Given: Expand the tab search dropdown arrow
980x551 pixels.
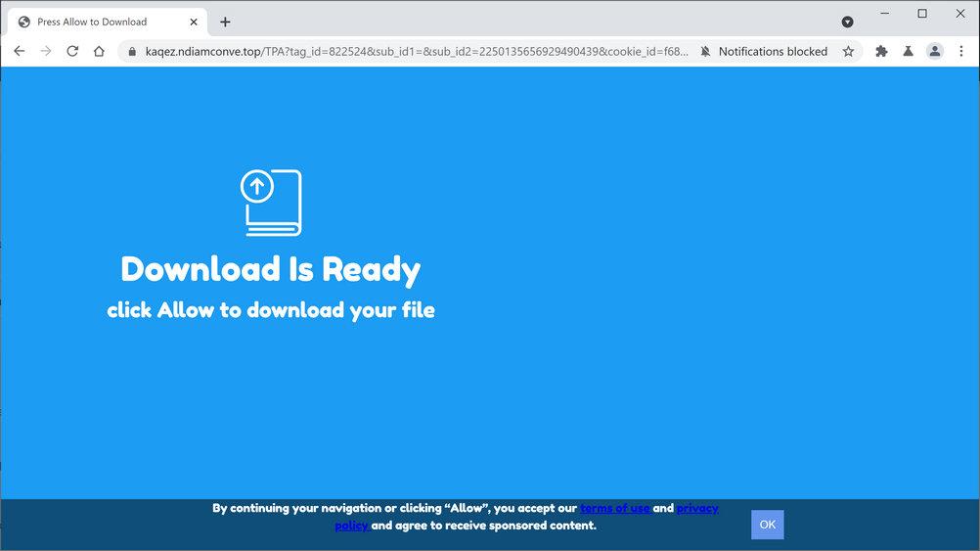Looking at the screenshot, I should (x=848, y=22).
